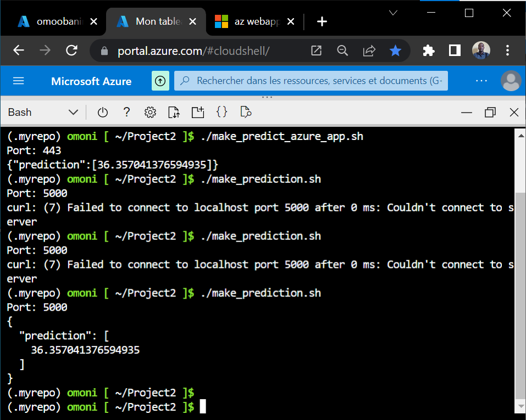Open Cloud Shell help

click(x=126, y=112)
